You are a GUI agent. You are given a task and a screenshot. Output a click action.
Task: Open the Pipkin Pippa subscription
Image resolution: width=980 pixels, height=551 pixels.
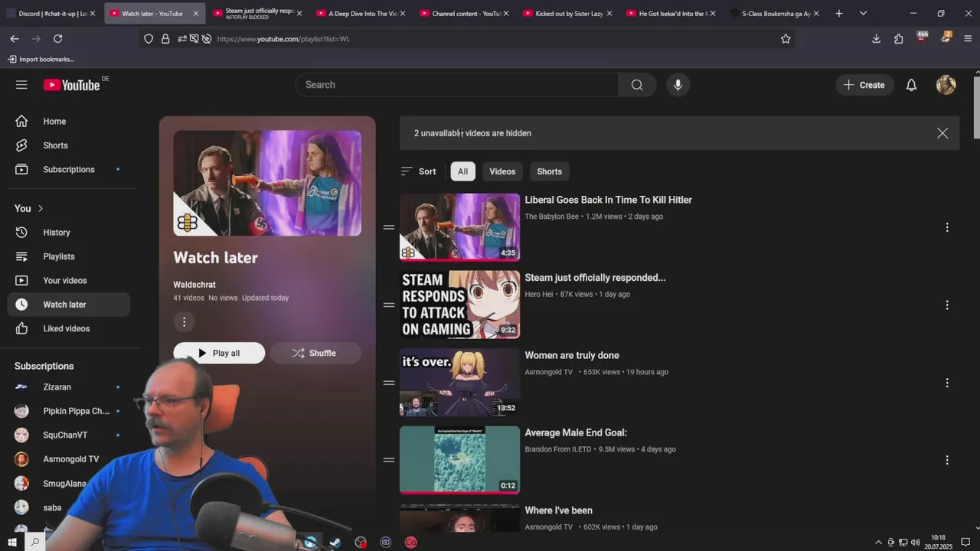pyautogui.click(x=69, y=411)
